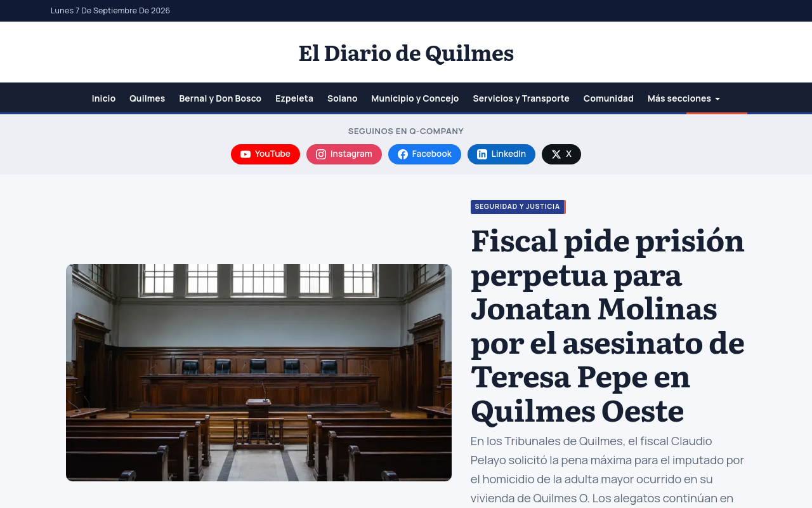The width and height of the screenshot is (812, 508).
Task: Open the Seguridad y Justicia category tag
Action: (x=518, y=207)
